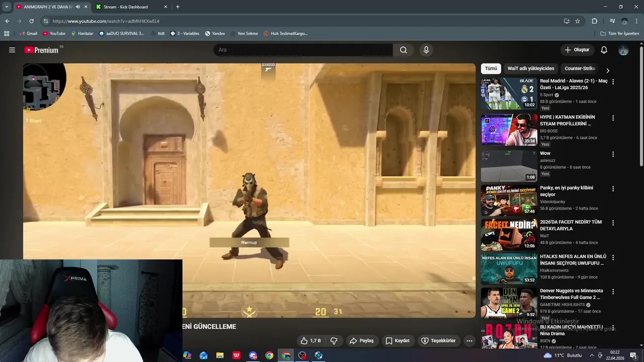This screenshot has height=362, width=644.
Task: Open media controls icon in Chrome toolbar
Action: point(612,21)
